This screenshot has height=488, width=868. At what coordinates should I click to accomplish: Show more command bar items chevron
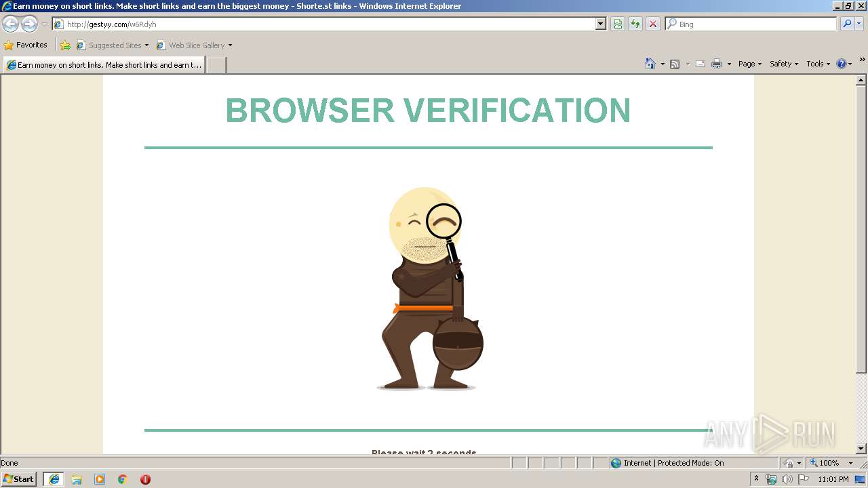click(x=862, y=60)
